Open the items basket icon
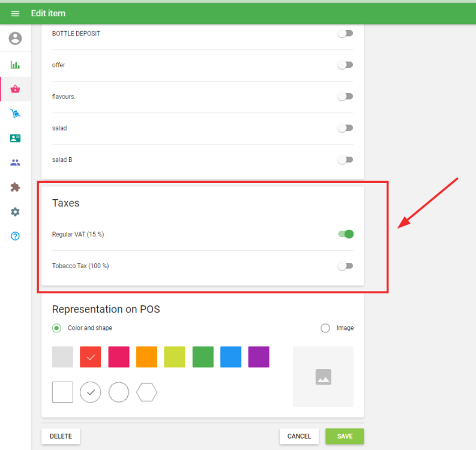This screenshot has width=476, height=450. (15, 89)
